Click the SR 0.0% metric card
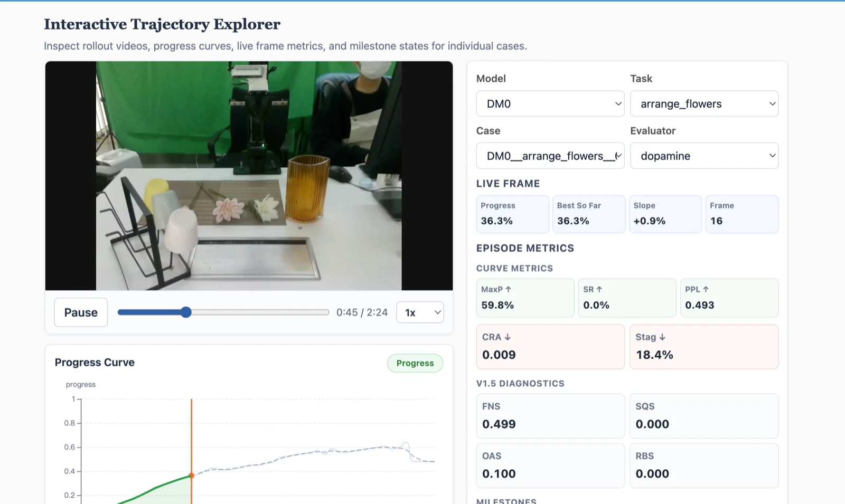Screen dimensions: 845x504 tap(627, 298)
